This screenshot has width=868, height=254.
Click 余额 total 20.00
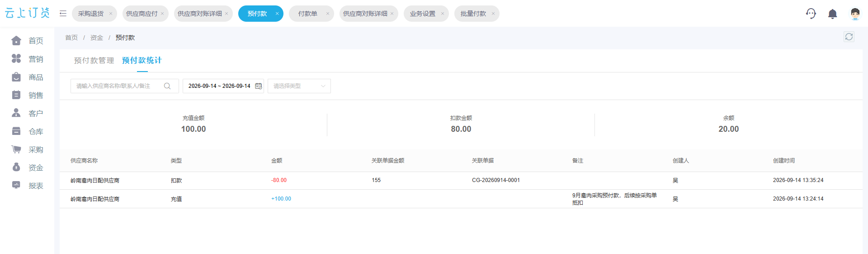tap(729, 129)
